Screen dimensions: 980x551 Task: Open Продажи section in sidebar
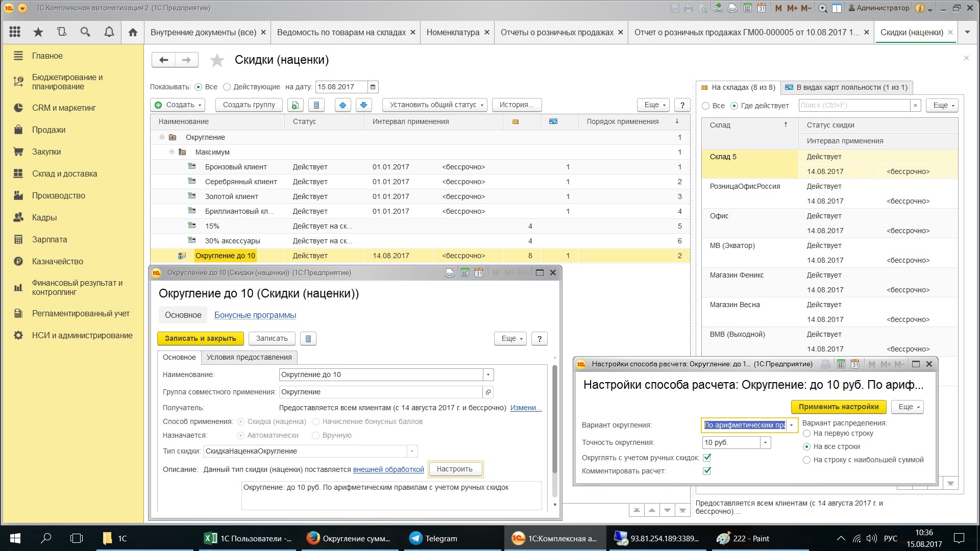coord(48,130)
